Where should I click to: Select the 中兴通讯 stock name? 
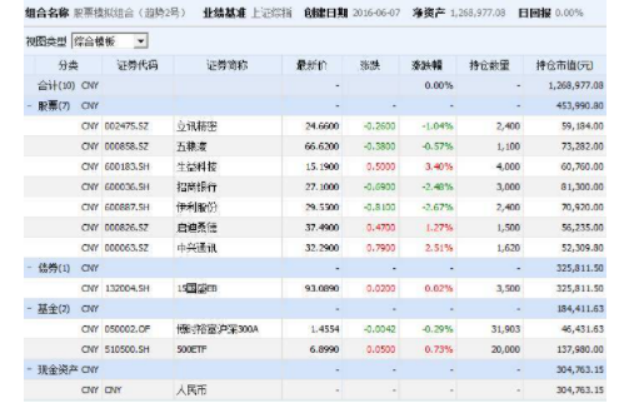pos(197,248)
